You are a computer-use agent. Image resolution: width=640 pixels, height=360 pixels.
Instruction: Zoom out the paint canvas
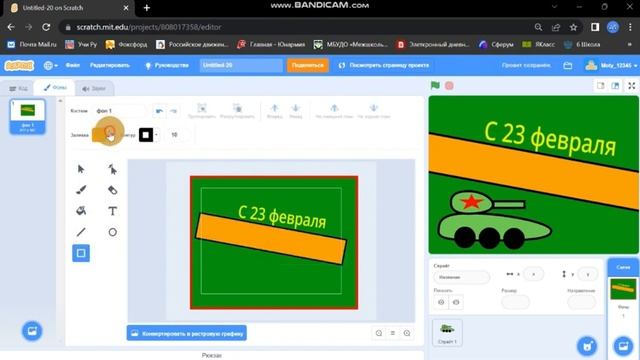click(x=379, y=333)
